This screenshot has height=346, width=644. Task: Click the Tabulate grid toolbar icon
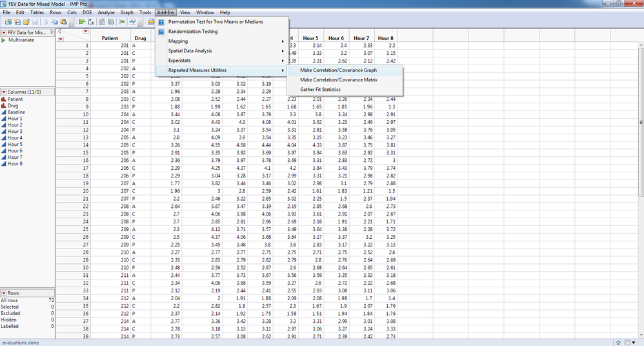tap(102, 22)
